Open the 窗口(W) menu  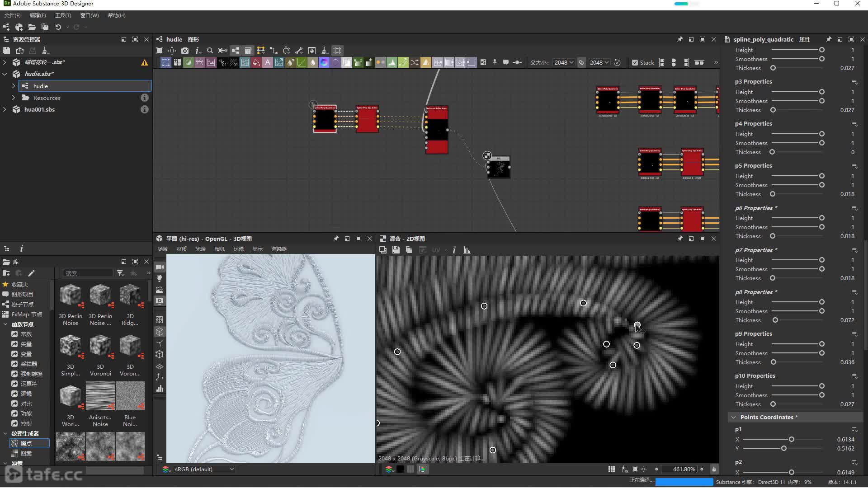click(90, 15)
